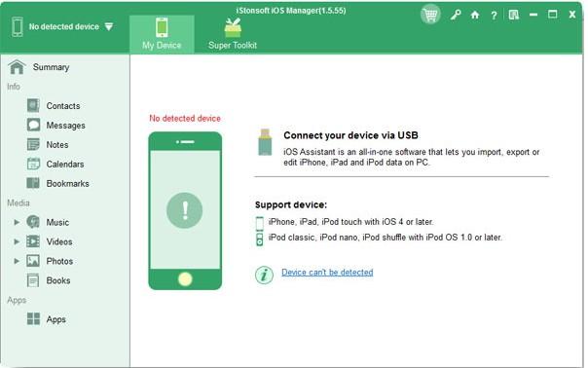Expand the Photos tree node
The image size is (588, 368).
pos(17,261)
